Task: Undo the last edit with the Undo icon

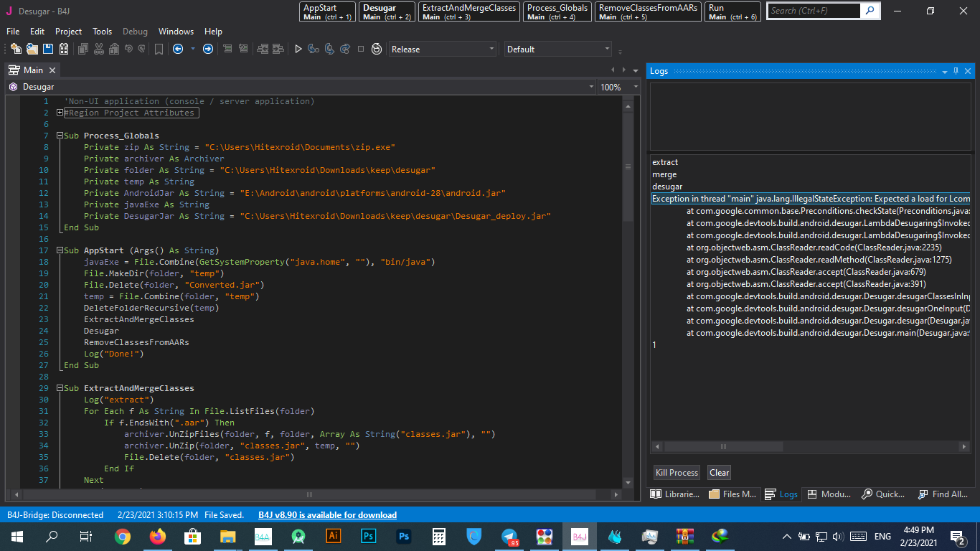Action: [128, 49]
